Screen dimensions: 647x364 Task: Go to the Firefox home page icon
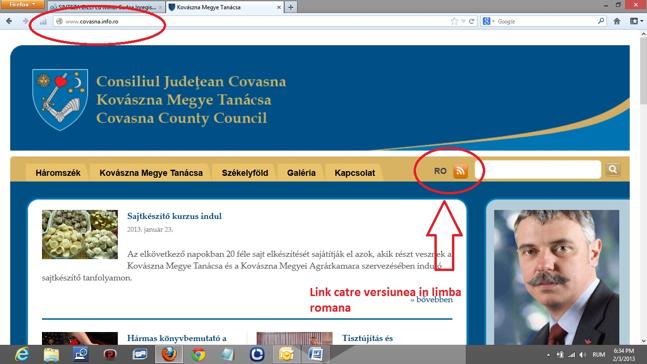pyautogui.click(x=617, y=21)
